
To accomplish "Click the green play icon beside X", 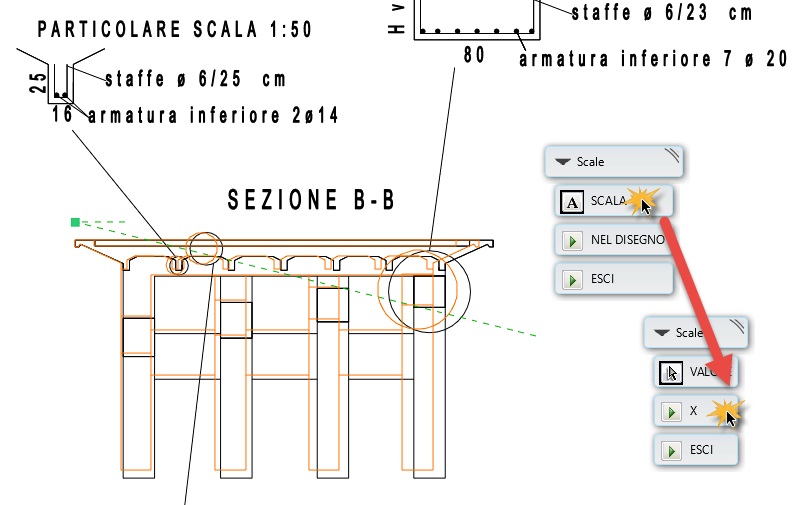I will pyautogui.click(x=671, y=412).
